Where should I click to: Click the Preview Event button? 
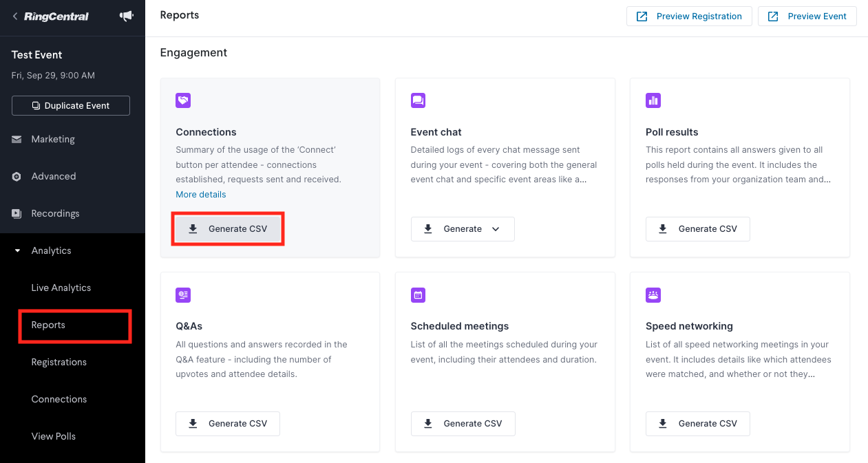click(x=807, y=17)
